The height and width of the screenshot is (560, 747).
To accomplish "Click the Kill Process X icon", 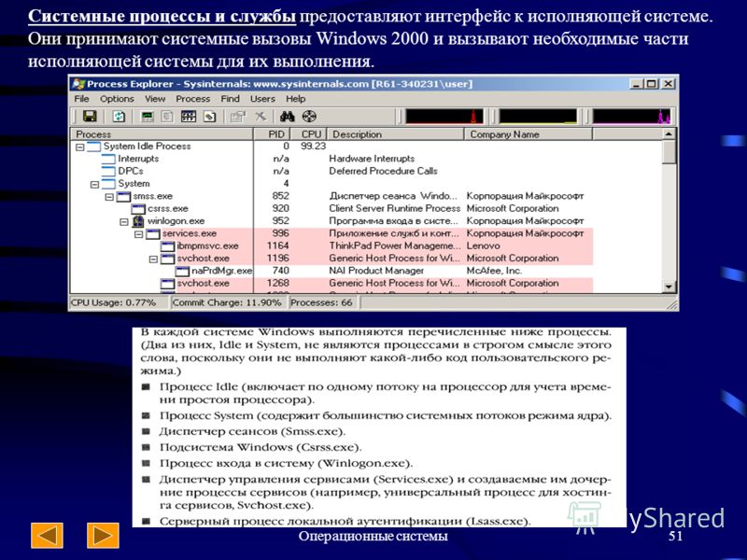I will [261, 116].
